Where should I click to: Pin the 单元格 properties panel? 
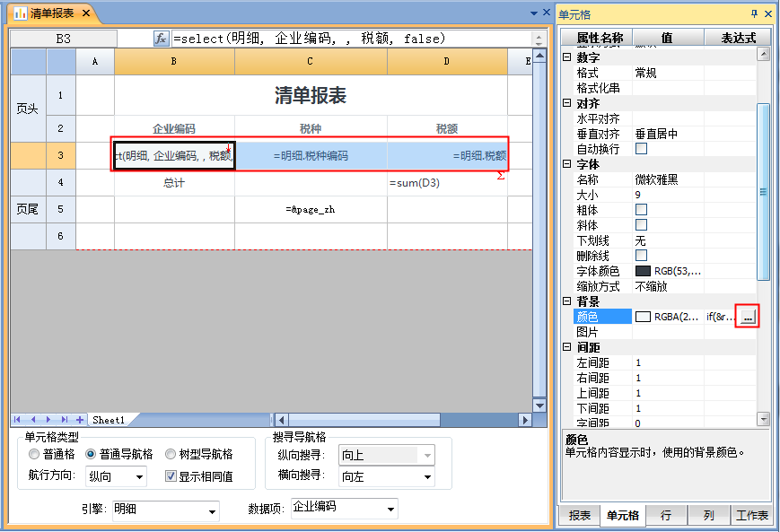(x=754, y=13)
